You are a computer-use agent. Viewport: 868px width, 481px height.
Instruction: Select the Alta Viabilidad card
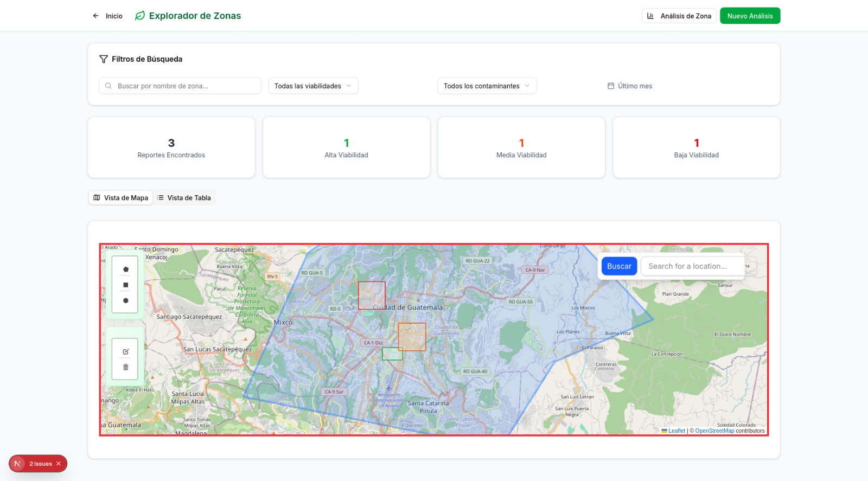click(x=346, y=147)
